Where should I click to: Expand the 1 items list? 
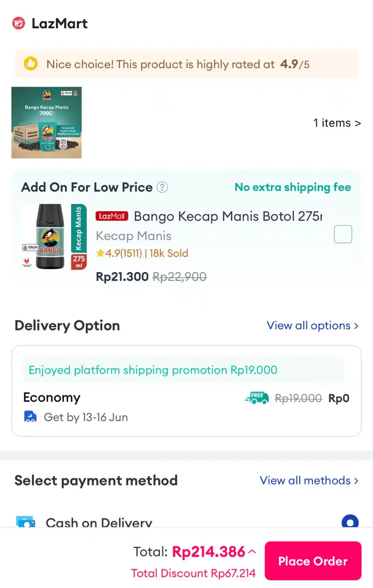[x=337, y=123]
